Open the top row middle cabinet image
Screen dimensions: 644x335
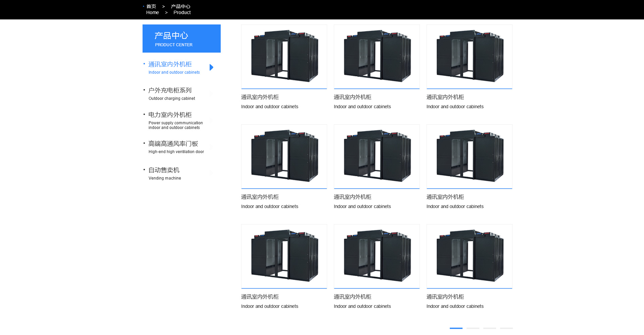[x=377, y=57]
